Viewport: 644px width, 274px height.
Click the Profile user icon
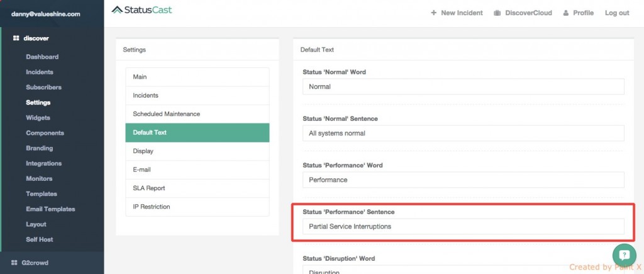pos(566,13)
